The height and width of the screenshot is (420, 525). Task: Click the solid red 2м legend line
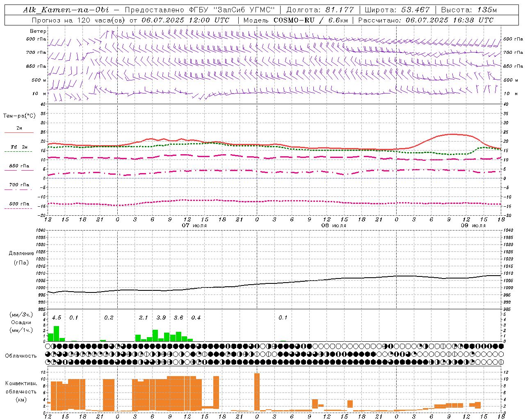pyautogui.click(x=19, y=132)
